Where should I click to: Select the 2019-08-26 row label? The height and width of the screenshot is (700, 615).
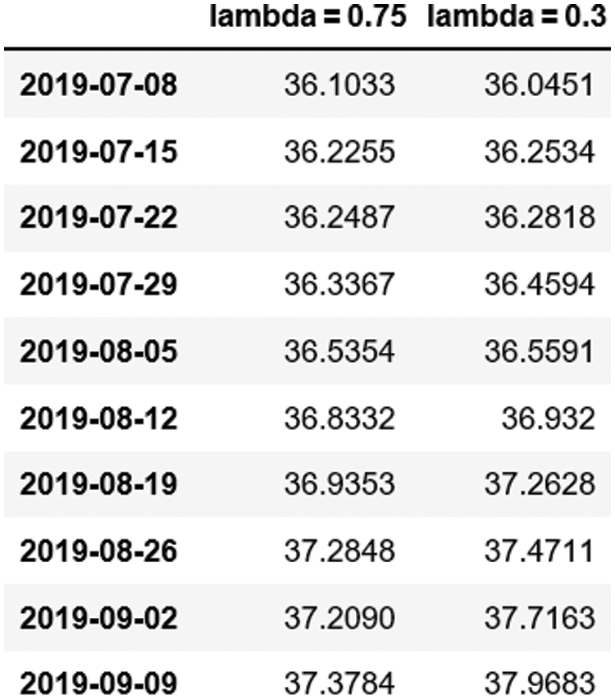[x=98, y=551]
